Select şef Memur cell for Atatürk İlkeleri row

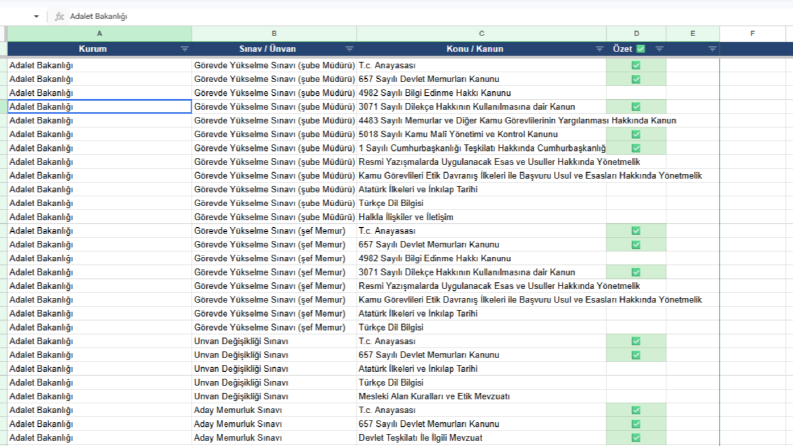274,314
